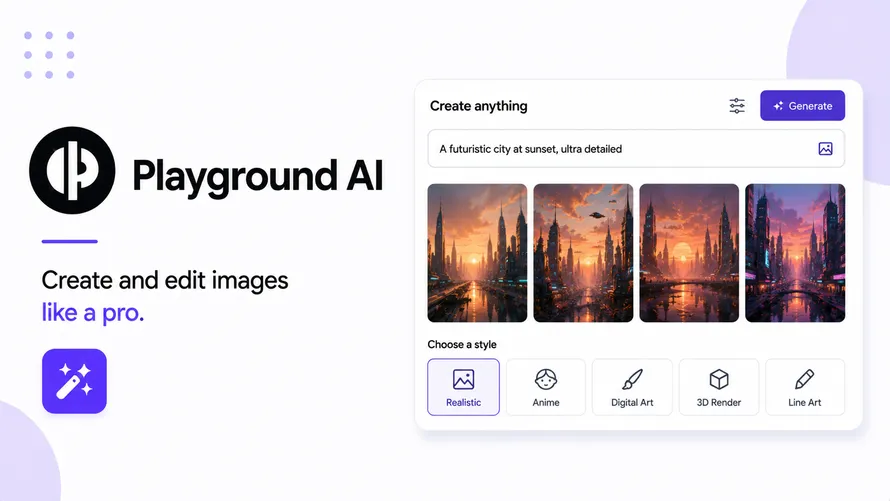Click the Playground AI circular logo

coord(72,170)
